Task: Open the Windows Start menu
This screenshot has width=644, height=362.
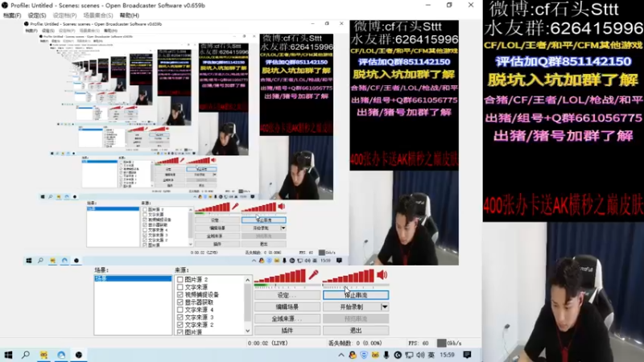Action: click(x=8, y=355)
